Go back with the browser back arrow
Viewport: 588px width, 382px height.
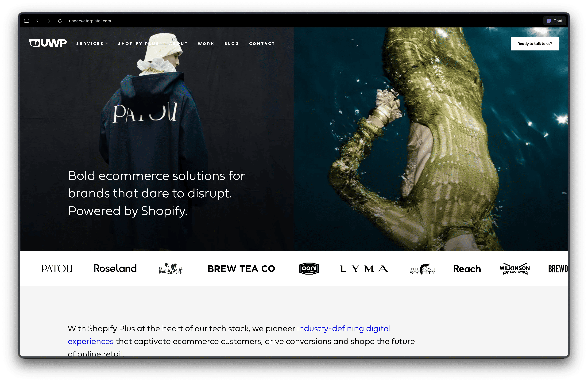click(38, 21)
